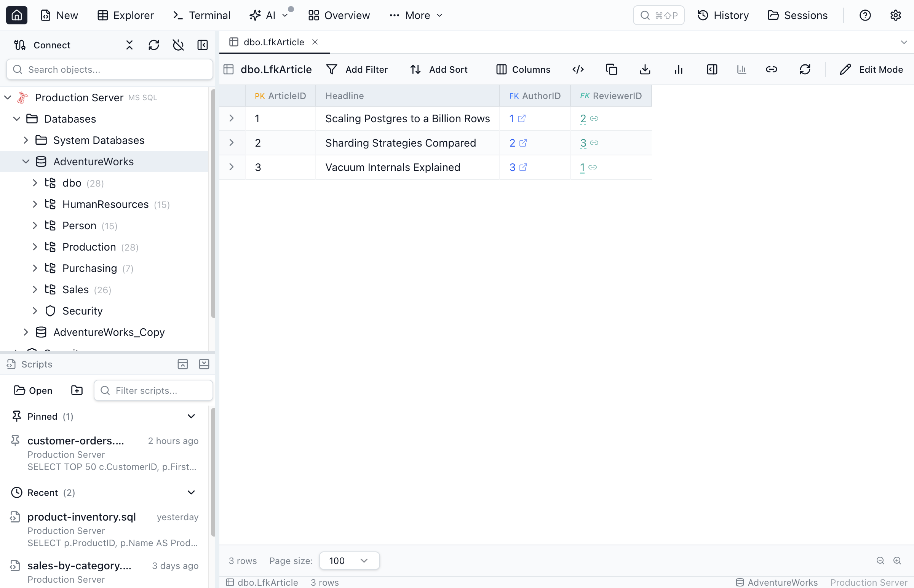Open the Columns chooser
The width and height of the screenshot is (914, 588).
click(523, 69)
